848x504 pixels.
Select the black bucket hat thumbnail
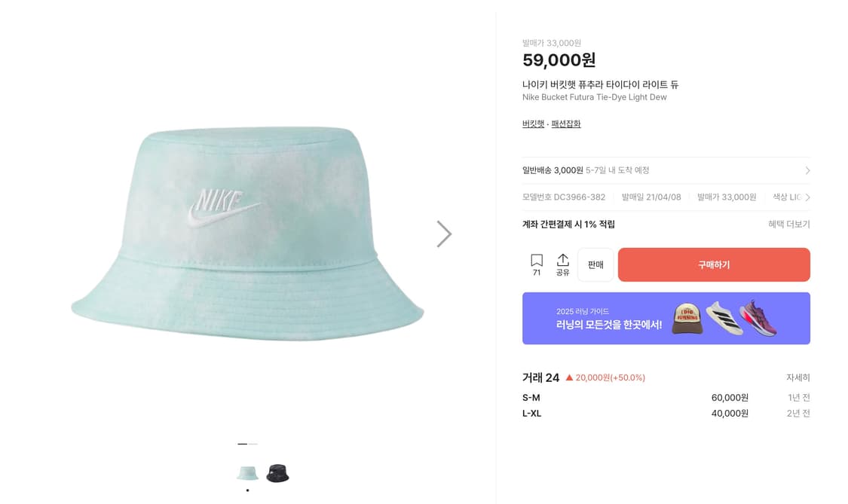pos(277,475)
